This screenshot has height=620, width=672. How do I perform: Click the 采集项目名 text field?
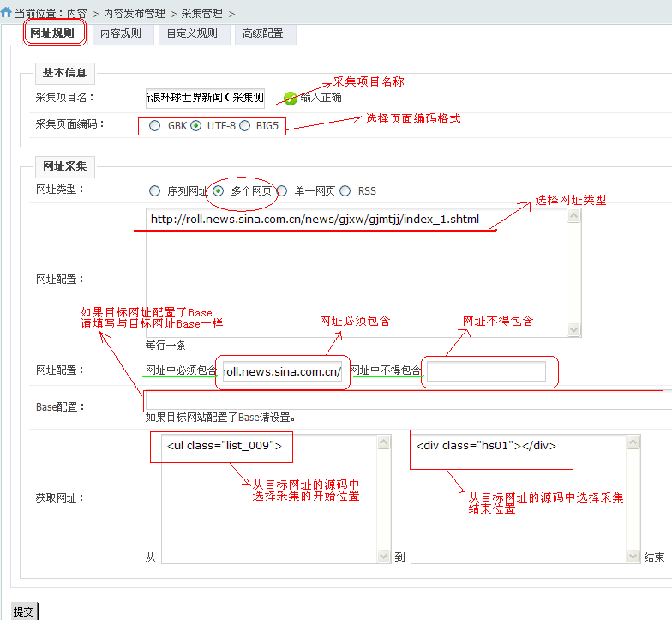click(x=206, y=98)
